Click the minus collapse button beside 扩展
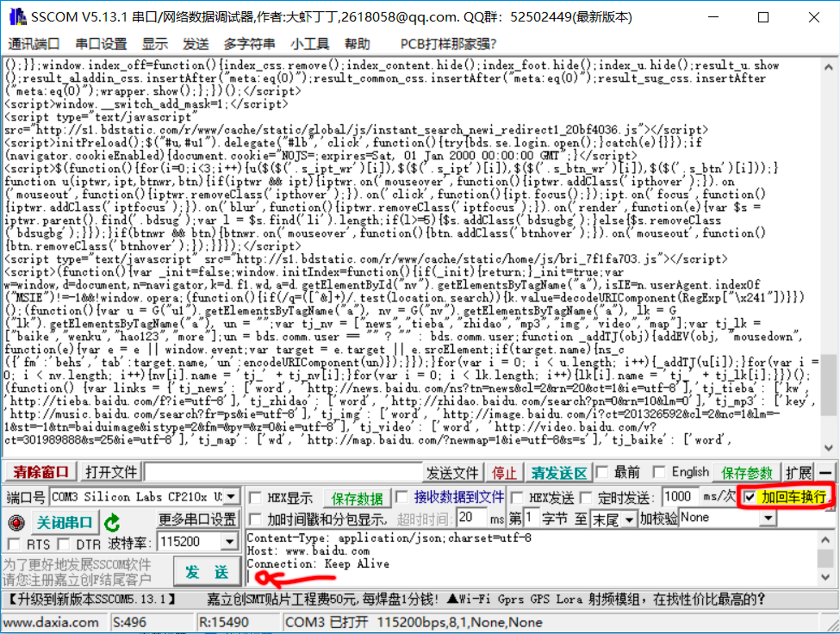Viewport: 840px width, 634px height. [825, 472]
